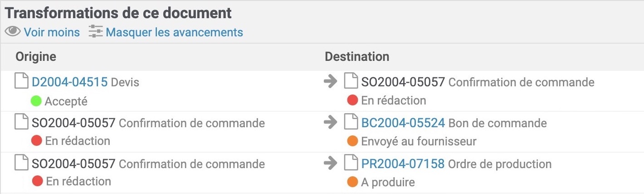Click the Transformations de ce document title
This screenshot has height=194, width=644.
tap(118, 13)
